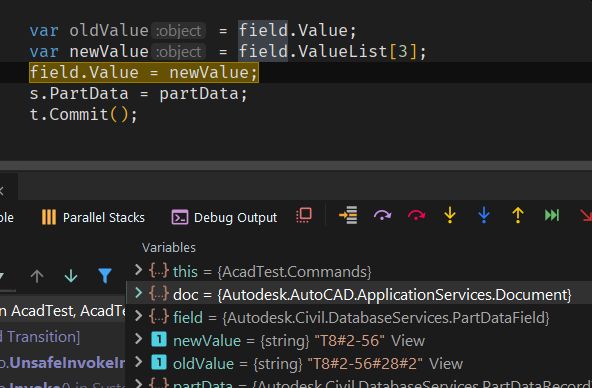Image resolution: width=592 pixels, height=388 pixels.
Task: Select the 'Transition]' stack frame row
Action: [x=40, y=336]
